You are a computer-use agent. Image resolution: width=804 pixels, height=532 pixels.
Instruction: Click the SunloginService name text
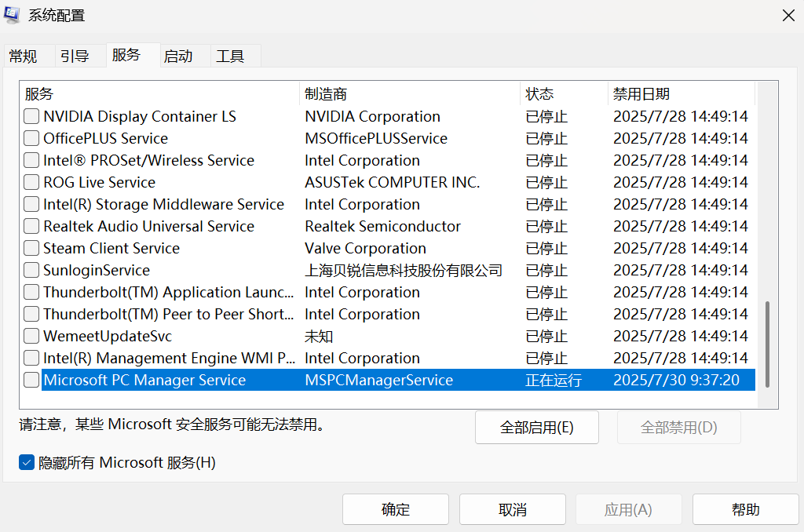pos(97,270)
